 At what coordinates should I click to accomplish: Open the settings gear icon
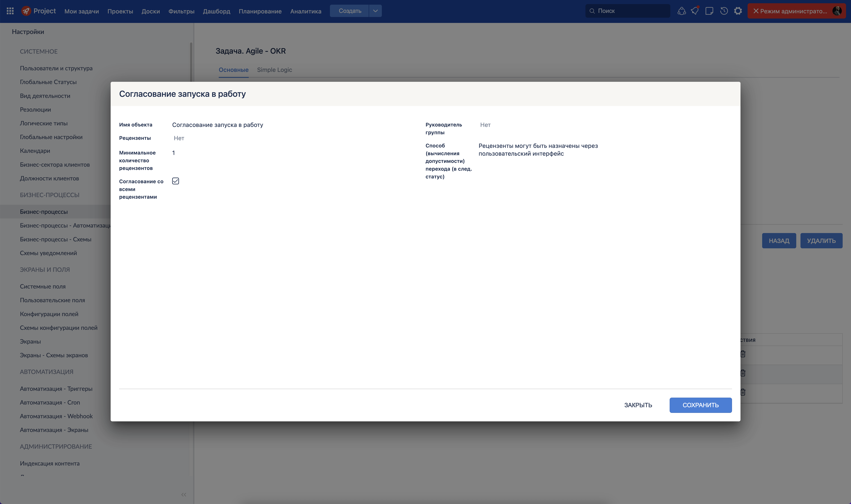pos(738,11)
